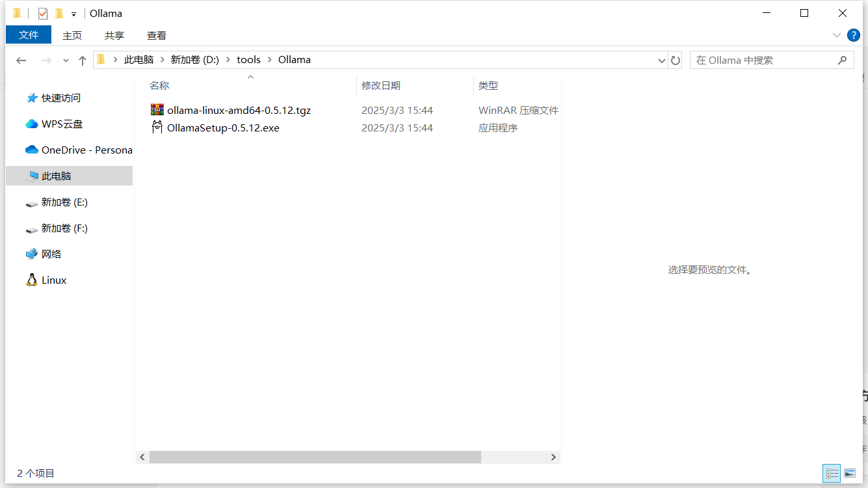Screen dimensions: 868x488
Task: Click the new folder quick access icon
Action: pos(59,13)
